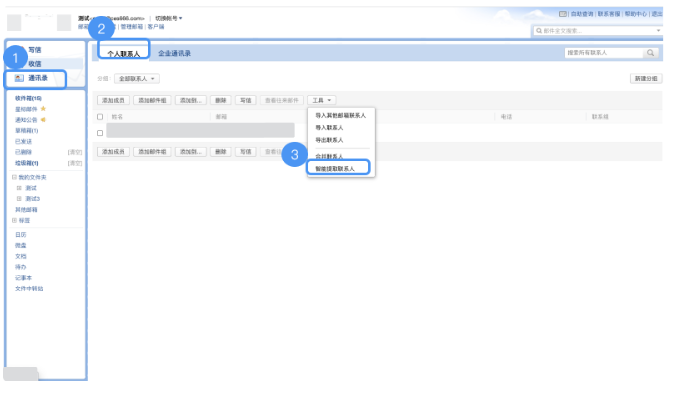Click the bottom 添加成员 button
The height and width of the screenshot is (398, 673).
coord(113,152)
